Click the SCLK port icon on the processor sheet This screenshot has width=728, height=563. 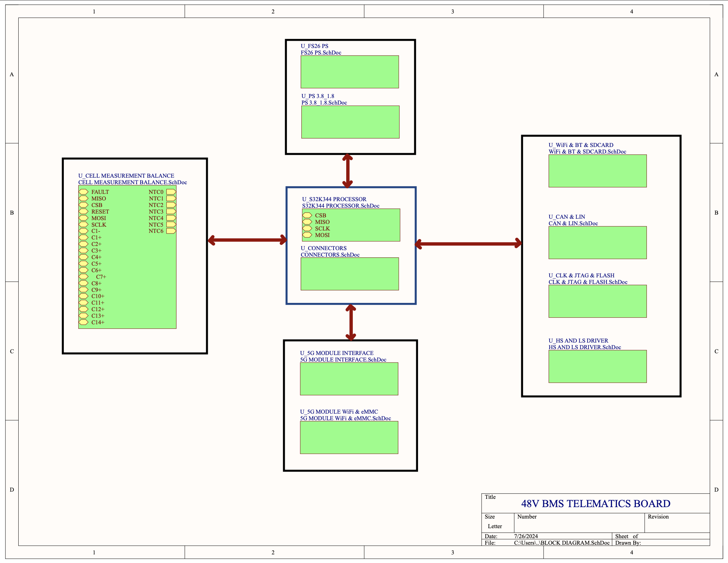[307, 228]
